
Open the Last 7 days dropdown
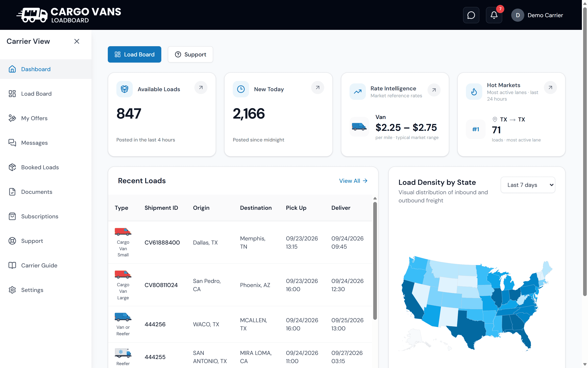tap(528, 185)
